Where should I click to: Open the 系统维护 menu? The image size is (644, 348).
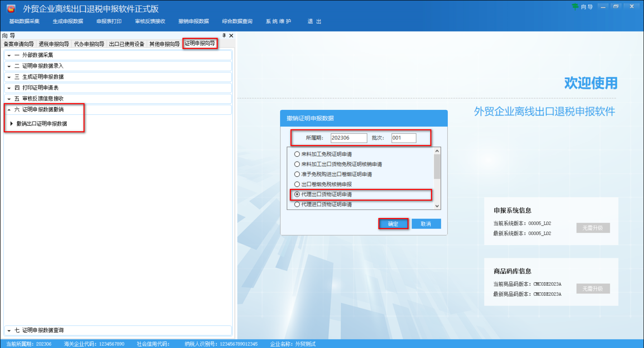point(278,21)
